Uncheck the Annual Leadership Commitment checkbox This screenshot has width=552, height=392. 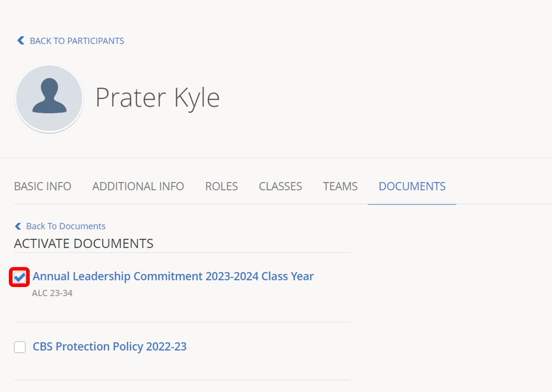pos(20,277)
